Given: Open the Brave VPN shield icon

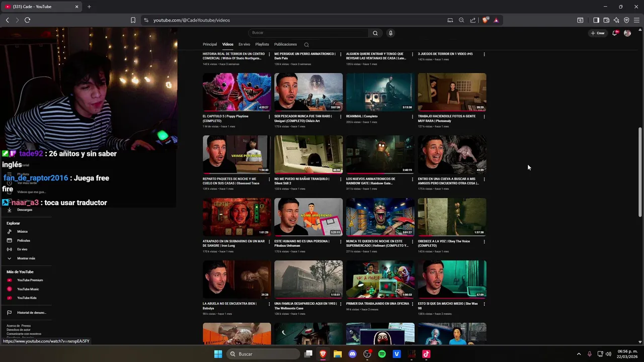Looking at the screenshot, I should coord(626,20).
